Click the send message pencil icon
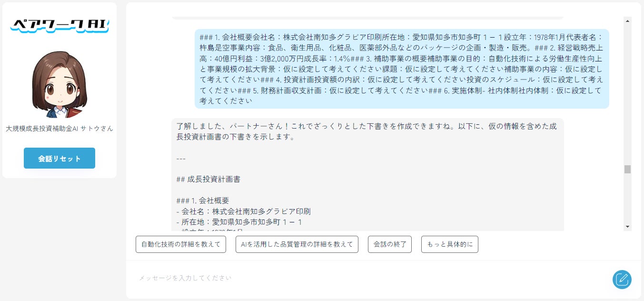644x301 pixels. coord(622,280)
